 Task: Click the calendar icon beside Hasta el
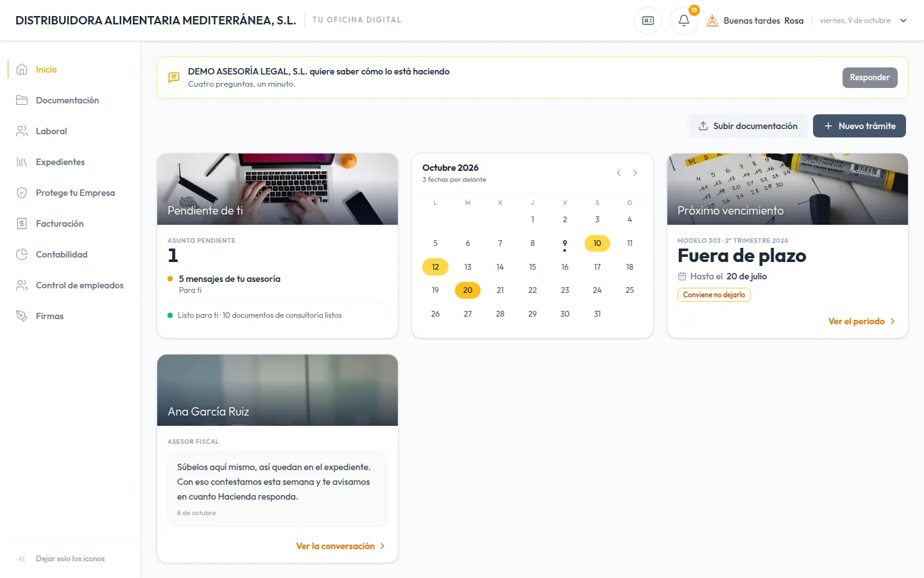point(682,276)
